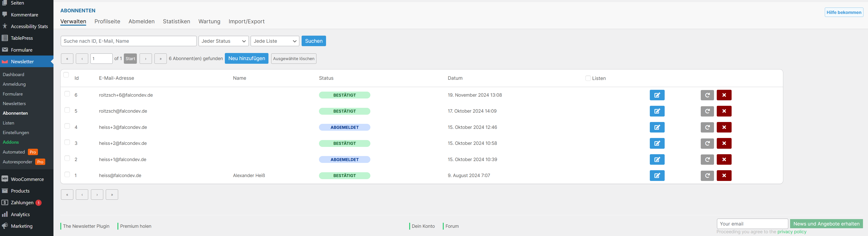
Task: Check the Listen column checkbox
Action: pos(588,78)
